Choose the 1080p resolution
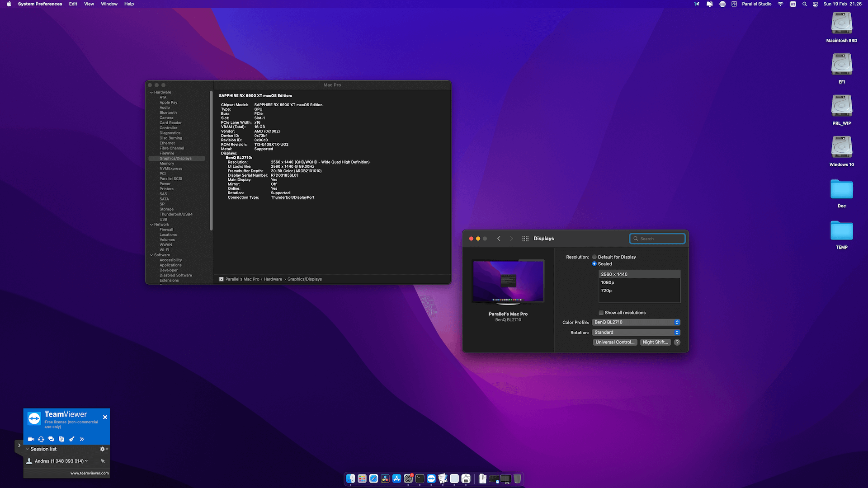 click(639, 282)
